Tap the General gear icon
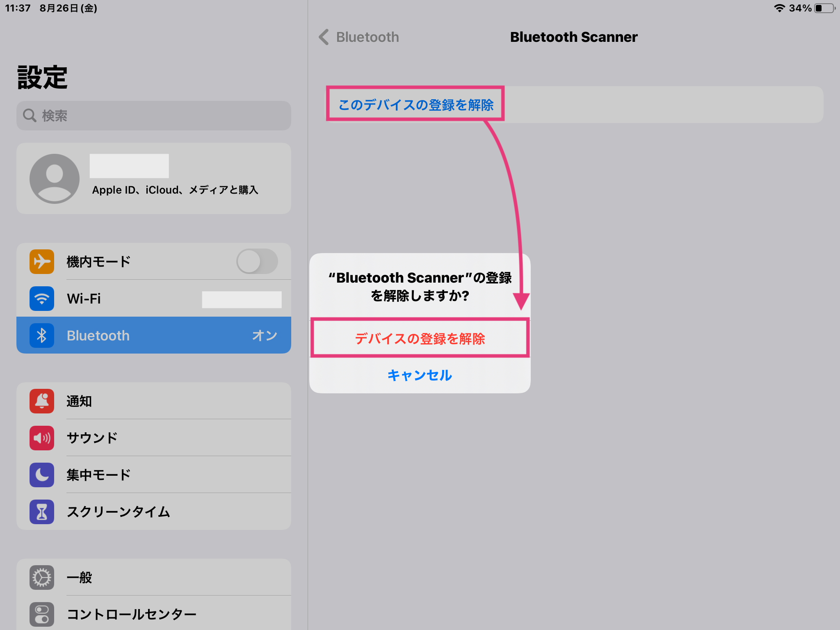This screenshot has height=630, width=840. click(x=42, y=577)
